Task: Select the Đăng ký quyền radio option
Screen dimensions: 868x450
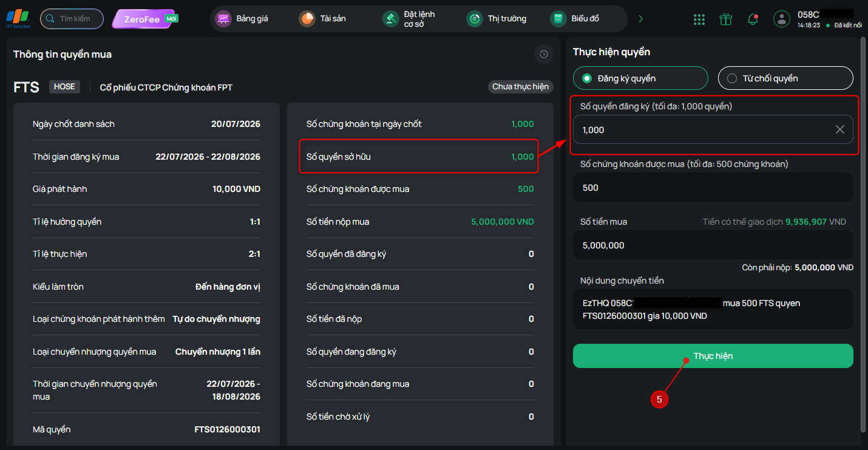Action: pyautogui.click(x=640, y=78)
